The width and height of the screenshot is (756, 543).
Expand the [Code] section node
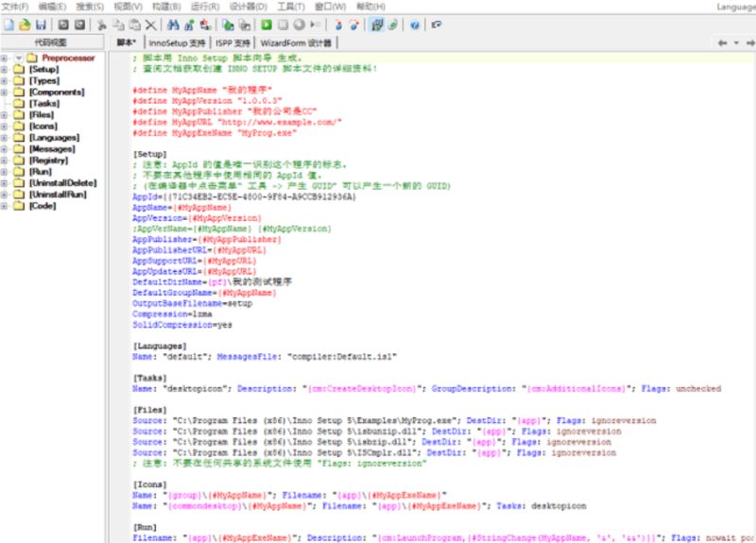(x=6, y=206)
